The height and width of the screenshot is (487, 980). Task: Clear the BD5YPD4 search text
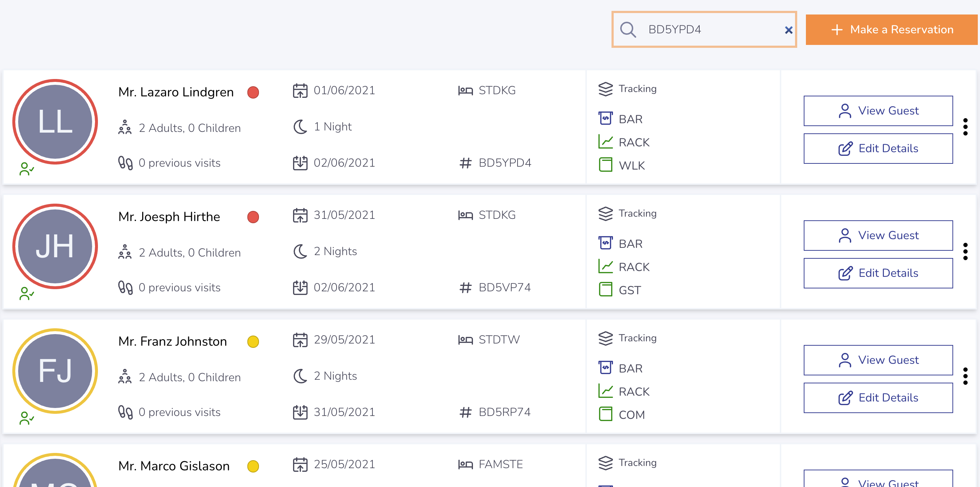pos(788,30)
